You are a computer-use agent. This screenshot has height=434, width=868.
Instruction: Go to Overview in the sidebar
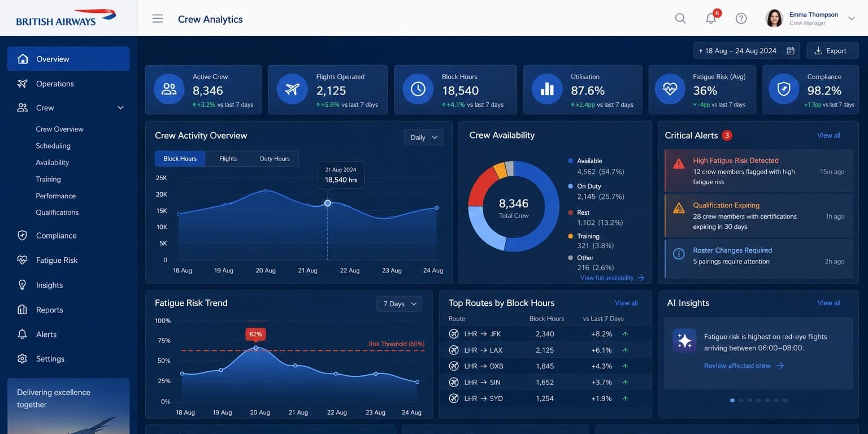point(68,59)
